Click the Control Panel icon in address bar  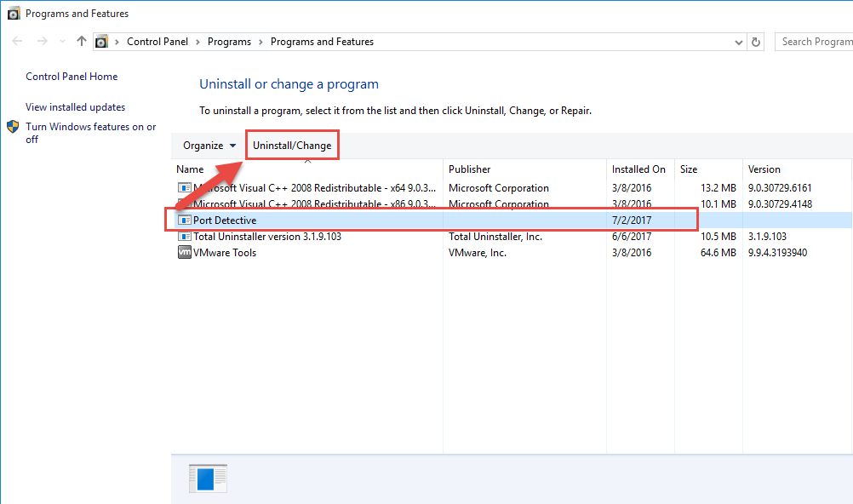(101, 41)
